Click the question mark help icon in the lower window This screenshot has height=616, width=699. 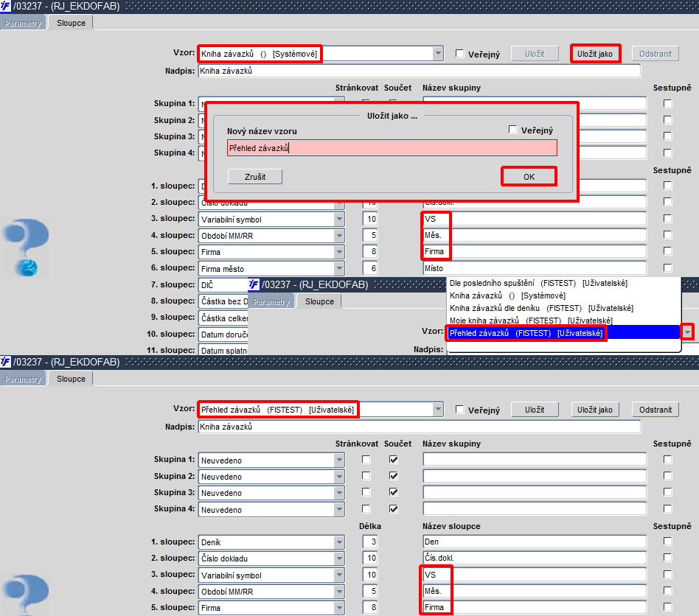[27, 595]
